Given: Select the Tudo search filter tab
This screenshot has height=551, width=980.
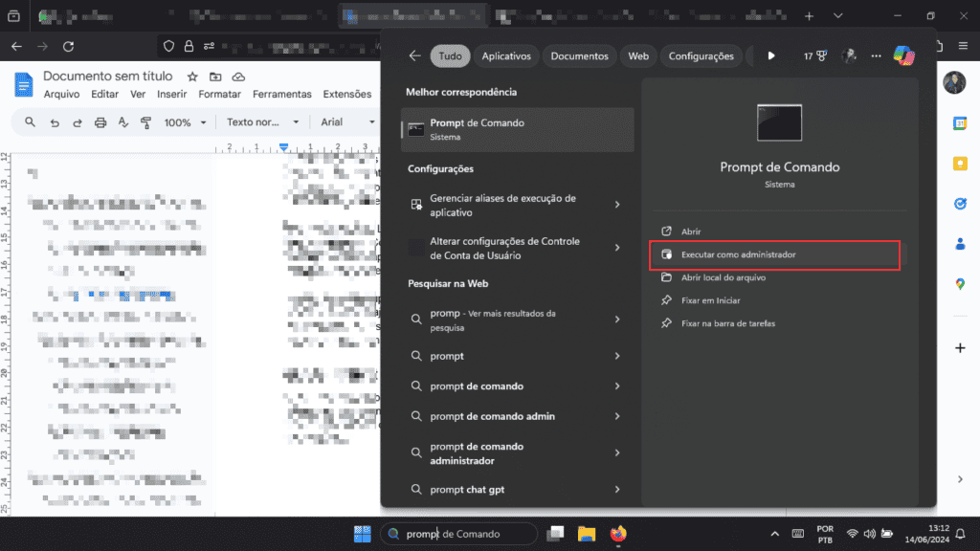Looking at the screenshot, I should (450, 55).
